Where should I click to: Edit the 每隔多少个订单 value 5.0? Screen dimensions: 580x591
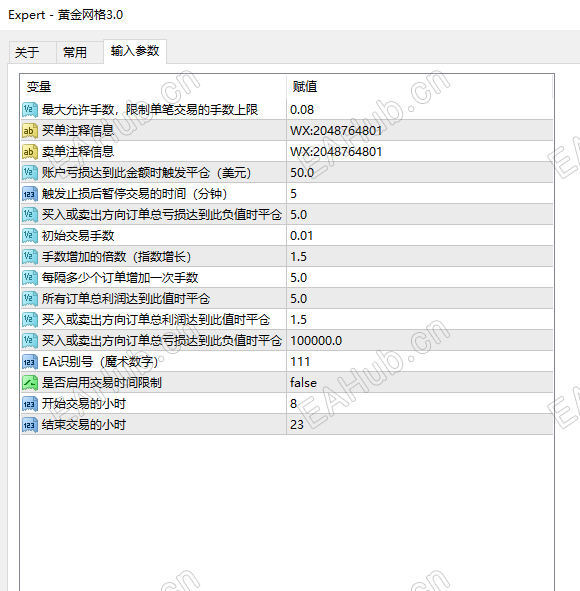(x=419, y=278)
